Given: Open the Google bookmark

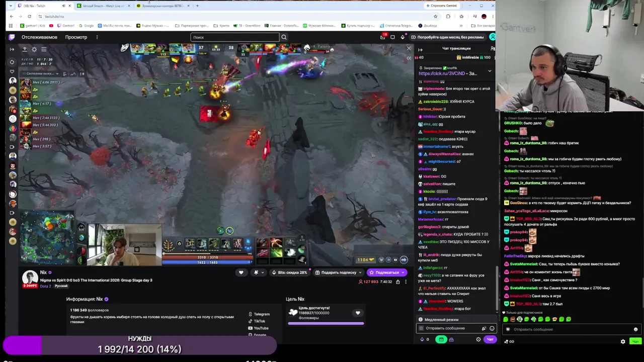Looking at the screenshot, I should click(87, 26).
